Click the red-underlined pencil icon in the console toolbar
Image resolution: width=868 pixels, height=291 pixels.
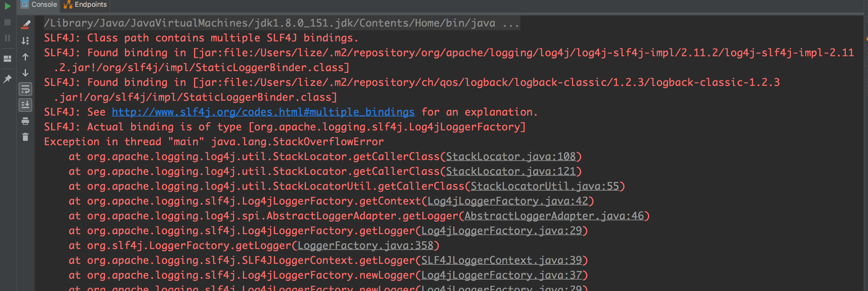pos(26,24)
